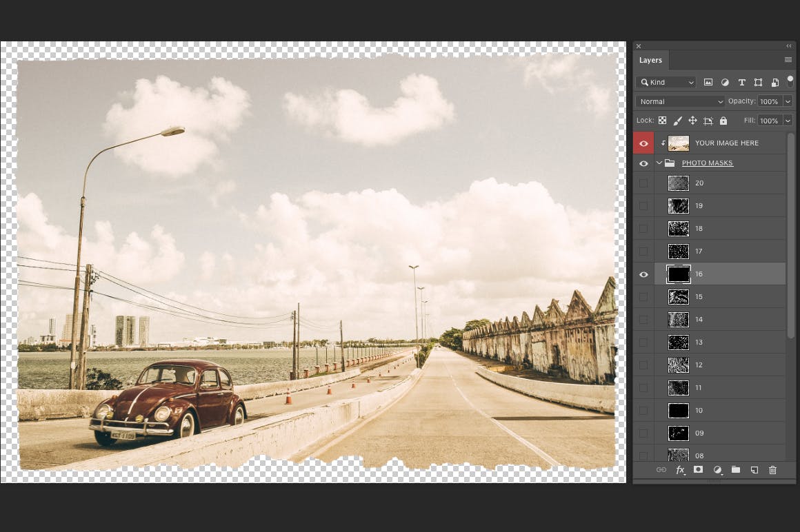Filter layers by pixel layers
Viewport: 800px width, 532px height.
(x=708, y=82)
